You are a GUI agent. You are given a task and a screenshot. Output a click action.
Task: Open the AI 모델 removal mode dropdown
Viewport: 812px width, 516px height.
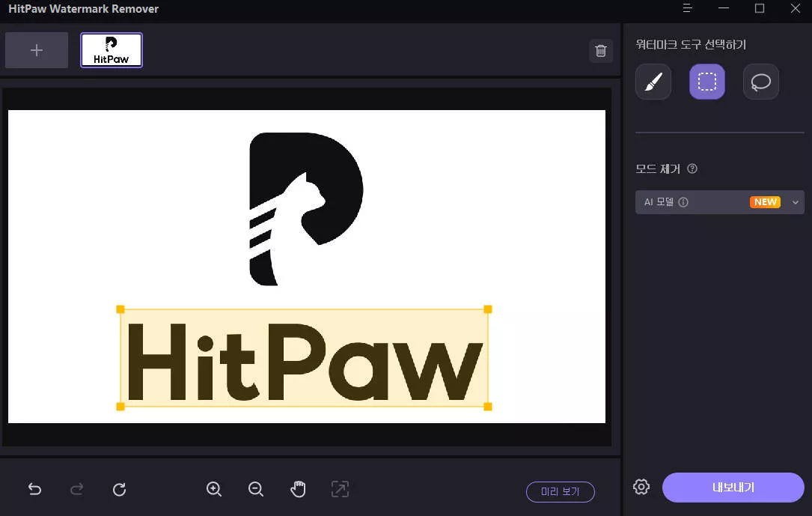795,201
